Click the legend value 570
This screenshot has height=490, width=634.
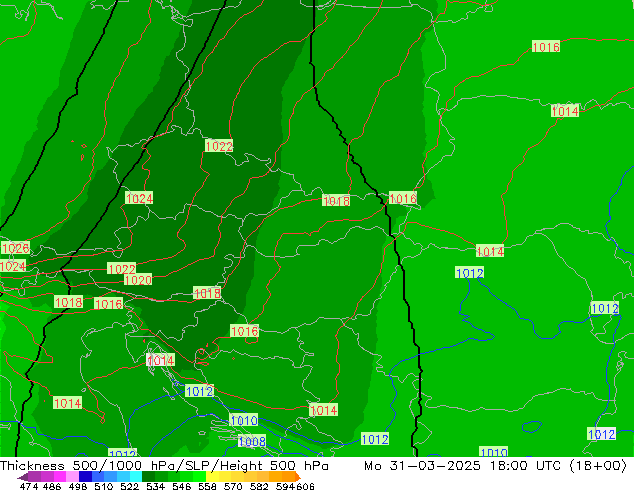pos(233,486)
